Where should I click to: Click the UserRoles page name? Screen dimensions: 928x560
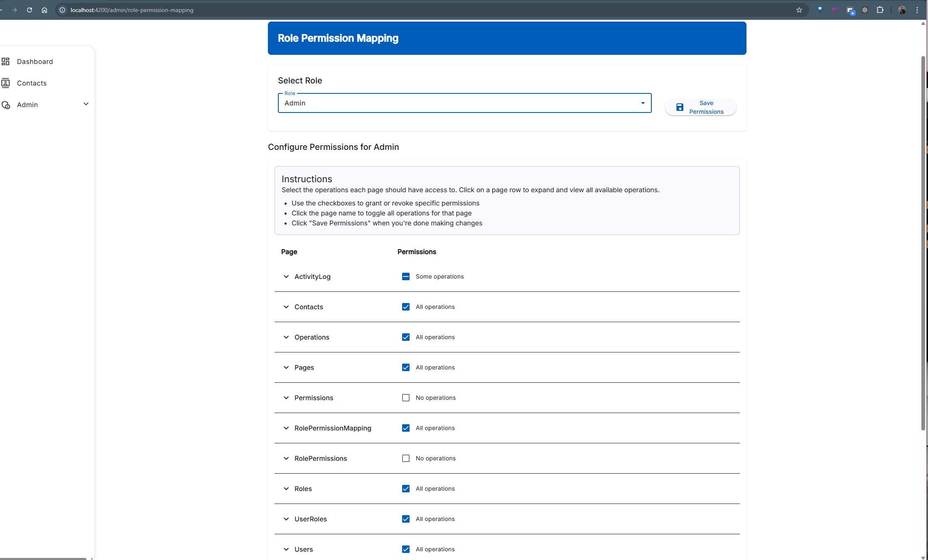[x=311, y=519]
